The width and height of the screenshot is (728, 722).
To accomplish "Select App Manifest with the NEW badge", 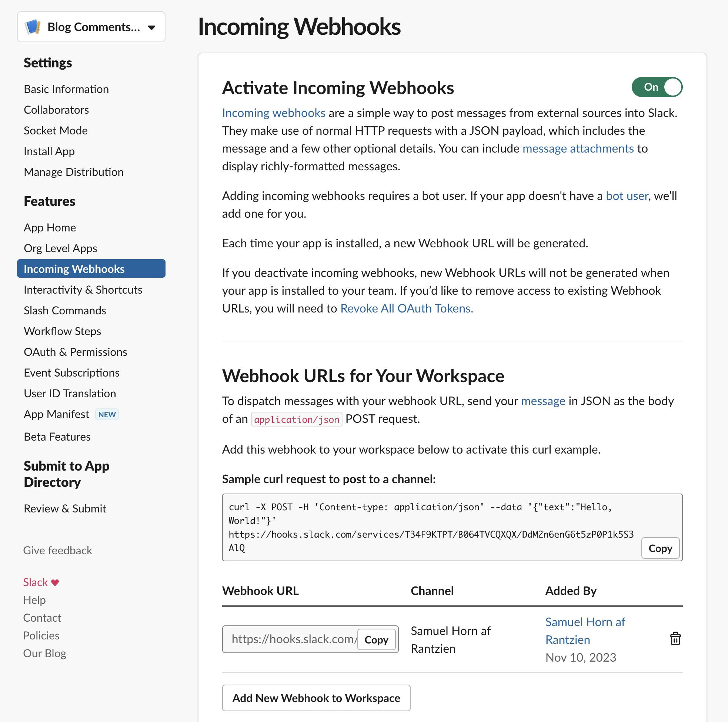I will [x=56, y=414].
